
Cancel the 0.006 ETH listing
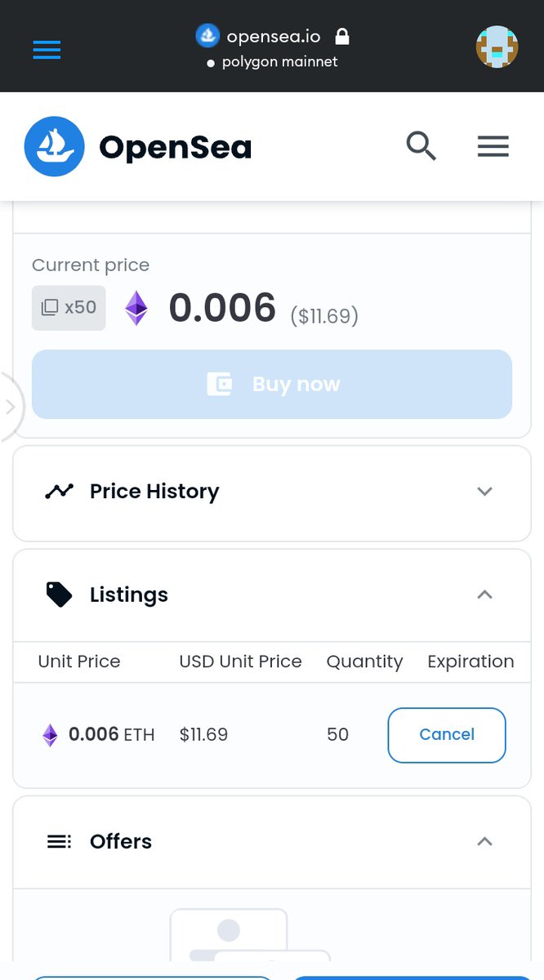click(x=447, y=735)
